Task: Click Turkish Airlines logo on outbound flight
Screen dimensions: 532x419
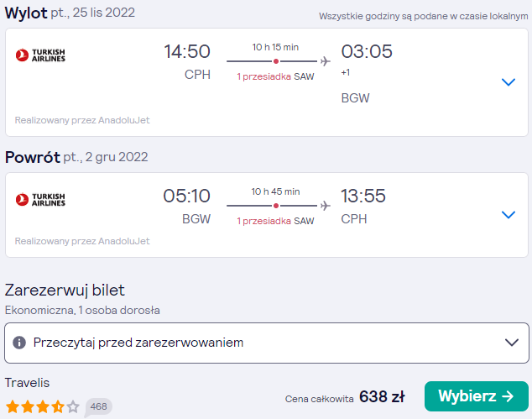Action: 40,55
